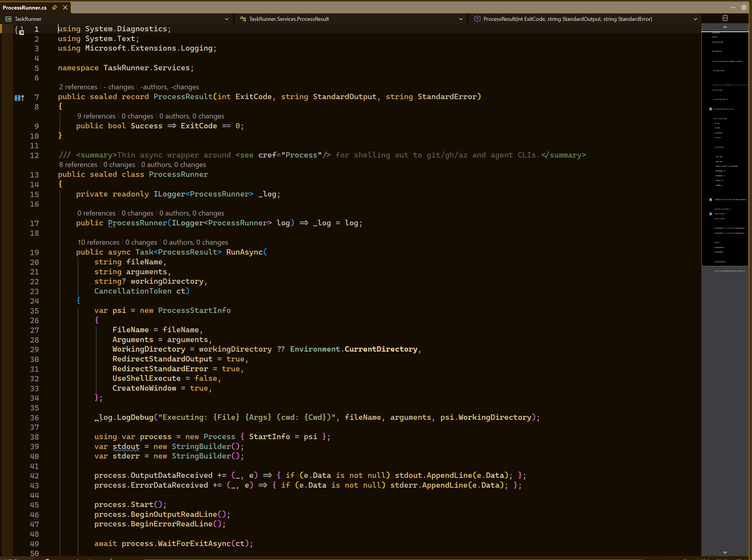Open the '- changes' CodeLens above ProcessResult
This screenshot has width=752, height=560.
[x=119, y=87]
